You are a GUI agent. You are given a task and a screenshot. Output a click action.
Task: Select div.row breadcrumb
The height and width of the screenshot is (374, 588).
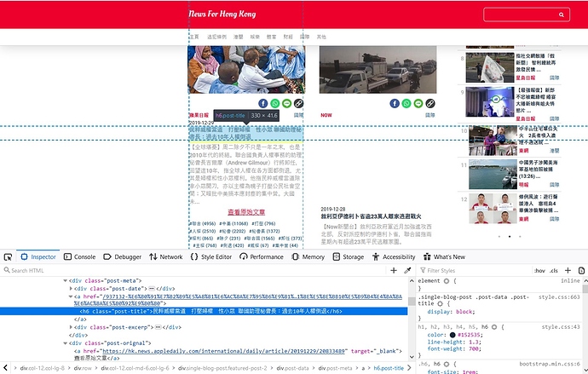click(83, 368)
